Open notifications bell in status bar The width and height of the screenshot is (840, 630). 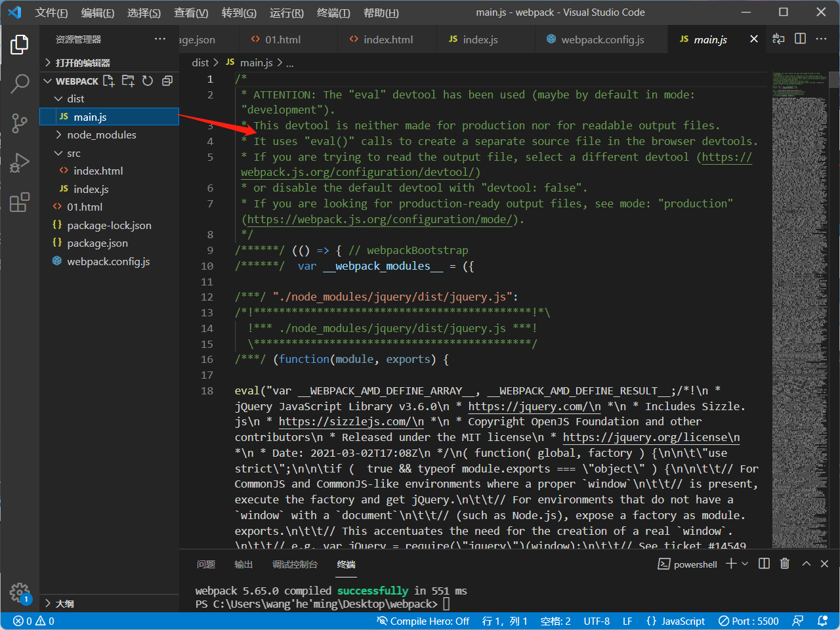(x=822, y=621)
